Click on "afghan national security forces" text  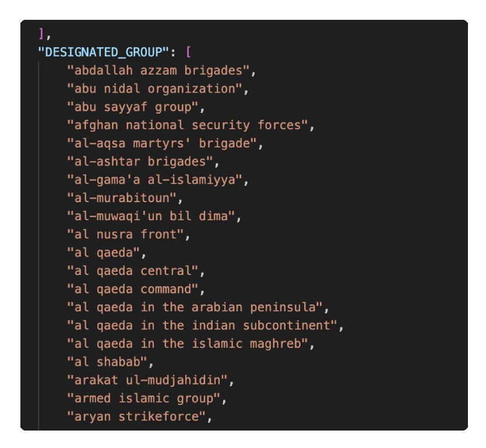188,125
